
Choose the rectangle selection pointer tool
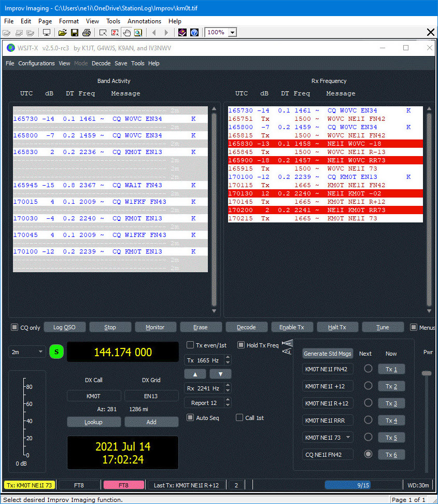tap(103, 33)
